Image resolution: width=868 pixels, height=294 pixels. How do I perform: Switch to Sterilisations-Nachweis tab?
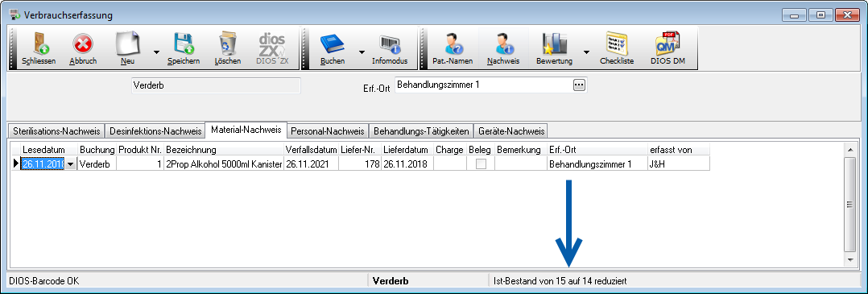56,131
